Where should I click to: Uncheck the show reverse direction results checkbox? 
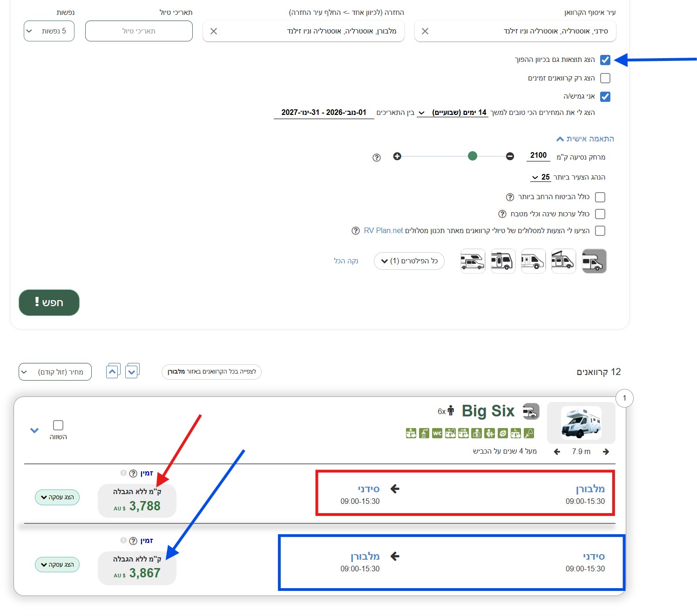tap(605, 60)
